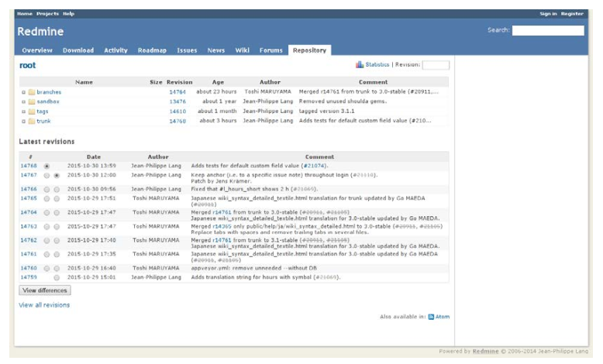
Task: Select the radio button for revision 14768
Action: [x=47, y=166]
